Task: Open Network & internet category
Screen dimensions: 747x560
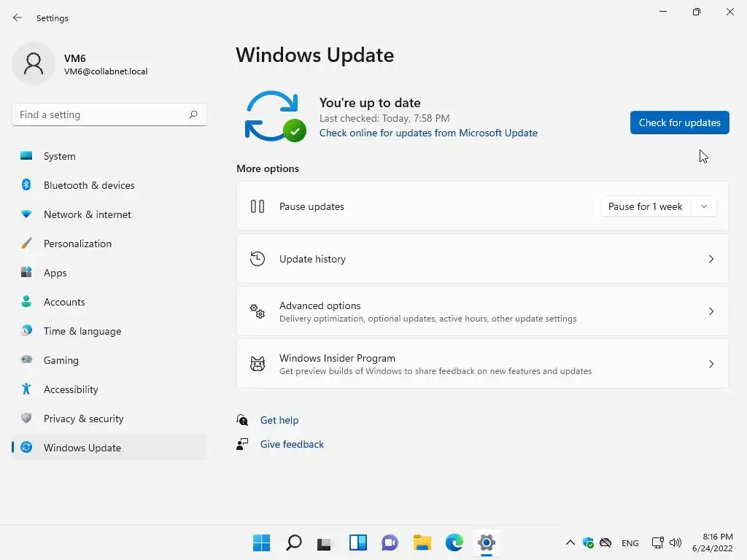Action: (x=109, y=214)
